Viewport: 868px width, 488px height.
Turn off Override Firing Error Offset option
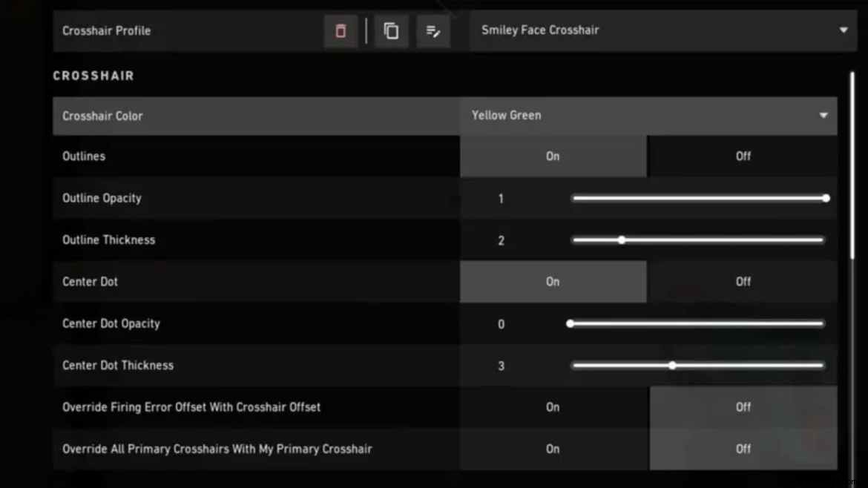click(743, 407)
